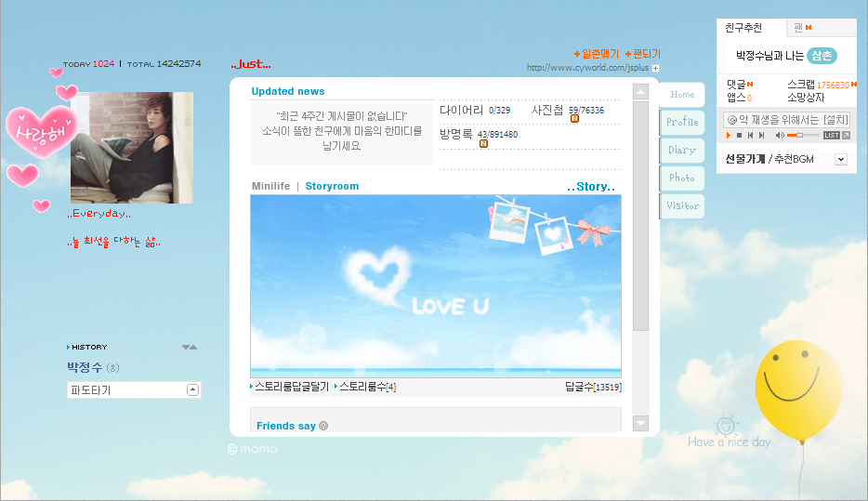868x501 pixels.
Task: Click 스토리룸답글달기 link
Action: (292, 387)
